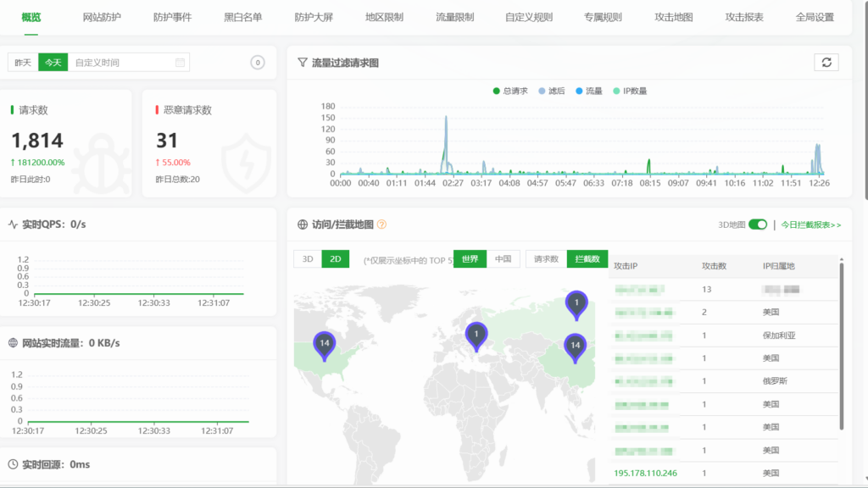Switch to the 黑白名单 tab
Viewport: 868px width, 488px height.
click(x=242, y=17)
